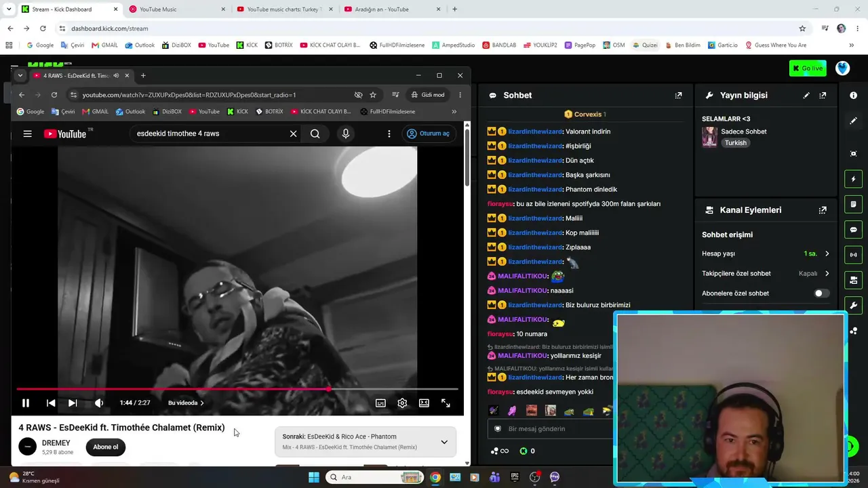
Task: Open the Quizei bookmark
Action: 645,45
